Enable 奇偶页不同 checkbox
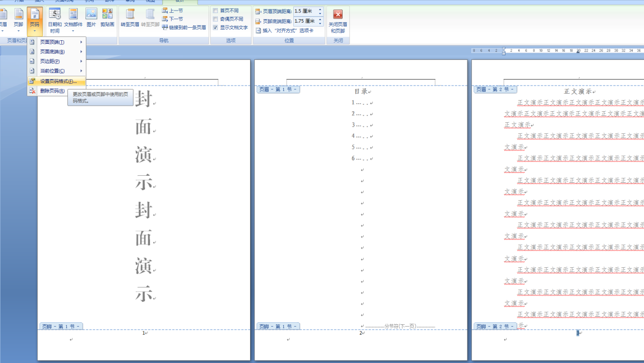Image resolution: width=644 pixels, height=363 pixels. pyautogui.click(x=216, y=19)
